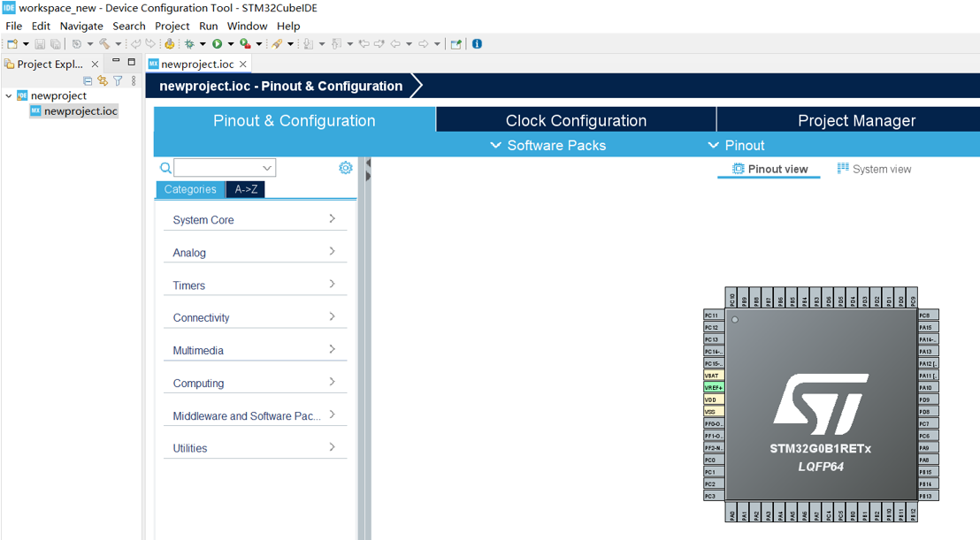The height and width of the screenshot is (540, 980).
Task: Collapse the left configuration panel splitter arrow
Action: (x=368, y=163)
